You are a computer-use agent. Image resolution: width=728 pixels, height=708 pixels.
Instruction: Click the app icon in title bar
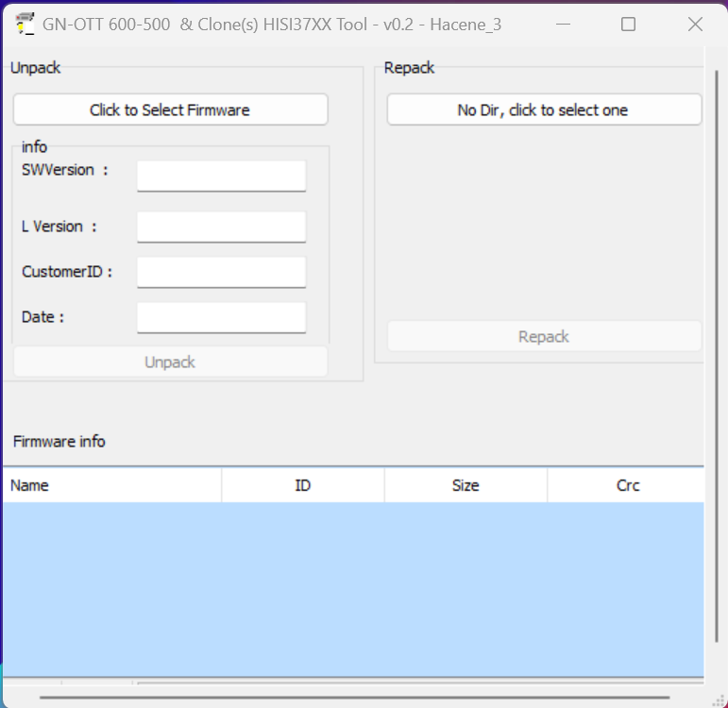point(25,25)
